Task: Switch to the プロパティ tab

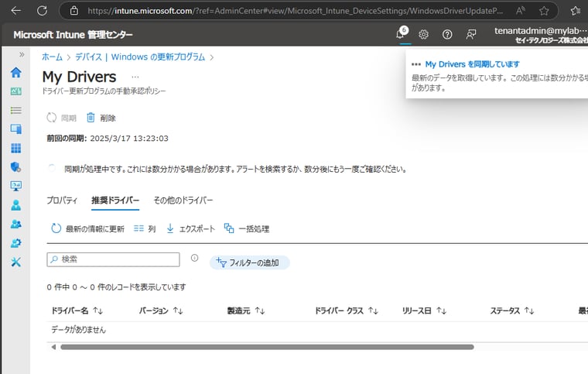Action: tap(62, 201)
